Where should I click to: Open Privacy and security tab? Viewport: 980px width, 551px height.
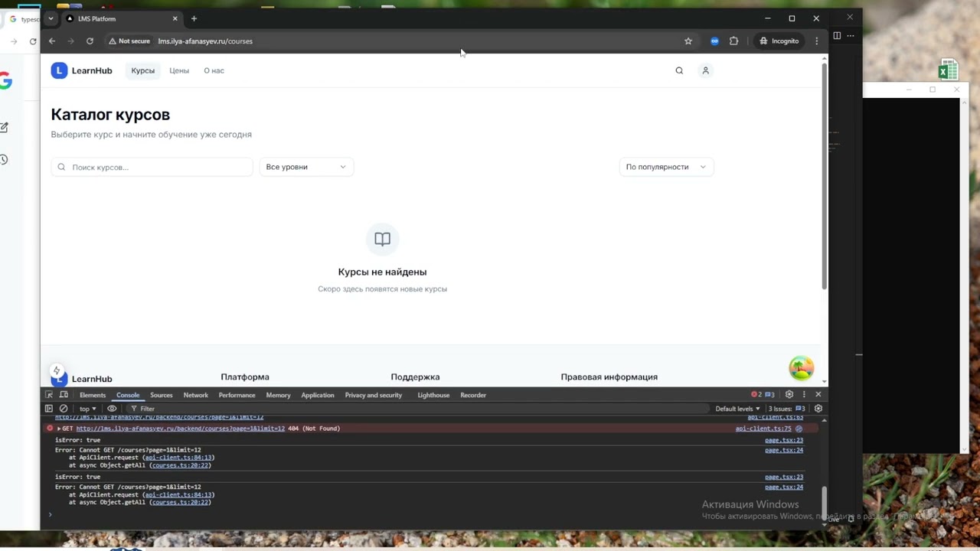coord(374,395)
